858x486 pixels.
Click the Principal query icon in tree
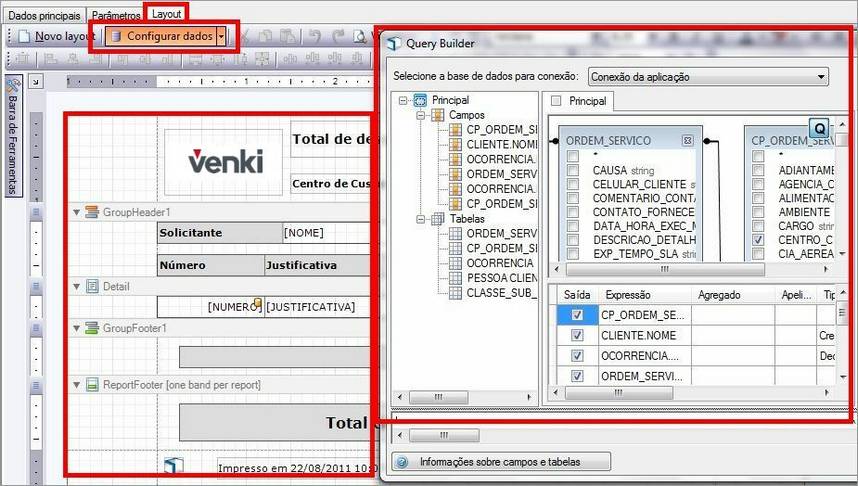[420, 100]
